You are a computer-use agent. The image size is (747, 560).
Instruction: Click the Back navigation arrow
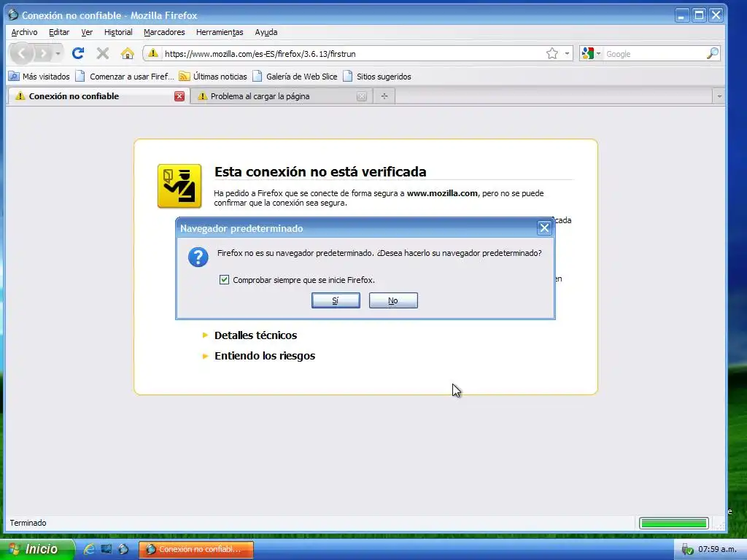21,53
